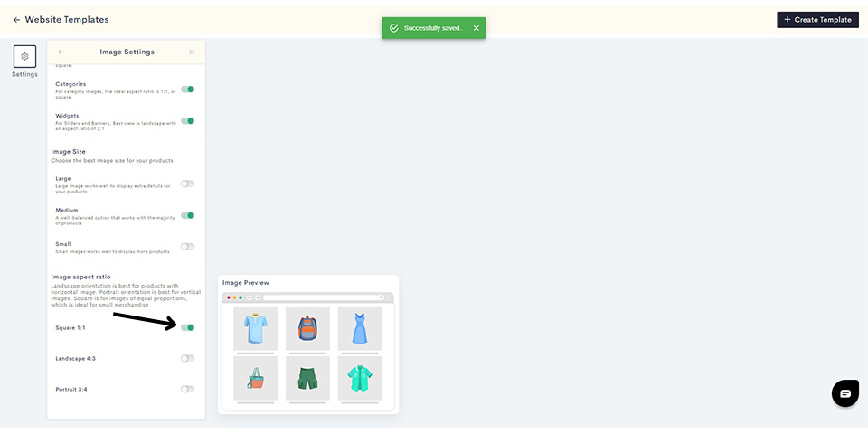The image size is (868, 434).
Task: Click the checkmark icon in saved notification
Action: [x=393, y=28]
